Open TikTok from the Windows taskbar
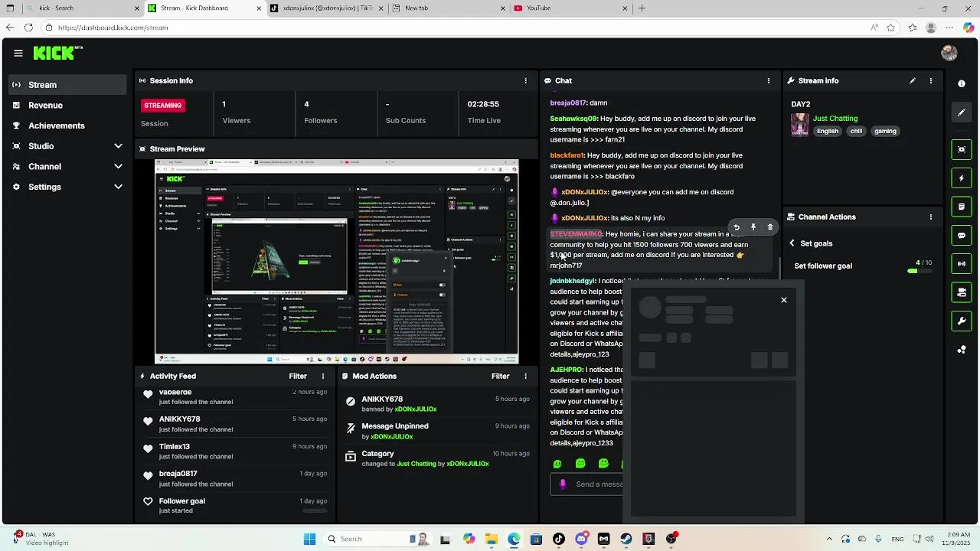The image size is (980, 551). [559, 539]
